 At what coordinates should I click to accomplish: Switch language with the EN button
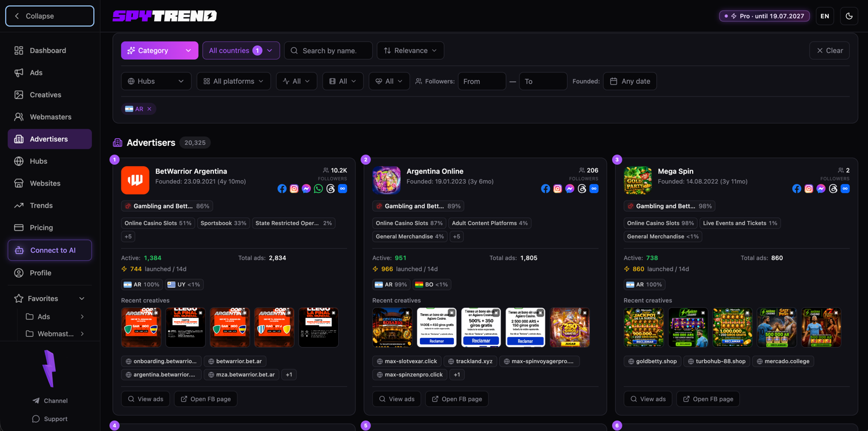pyautogui.click(x=825, y=16)
